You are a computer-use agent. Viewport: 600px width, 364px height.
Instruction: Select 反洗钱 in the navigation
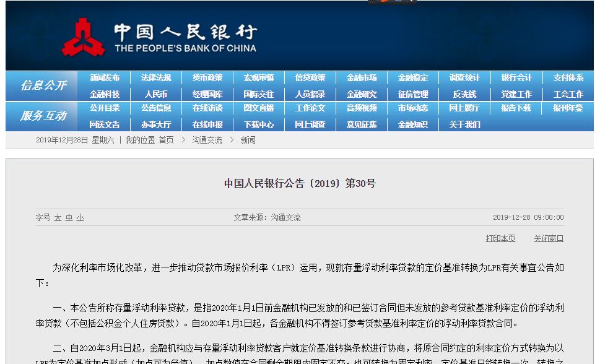tap(464, 94)
